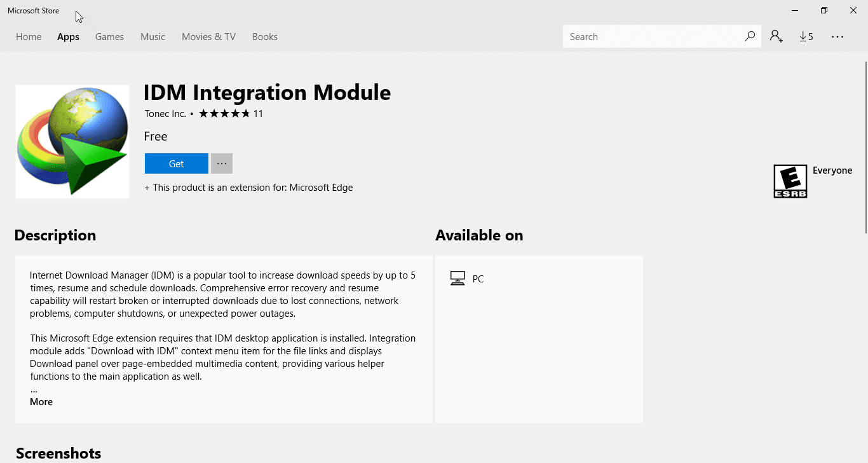868x463 pixels.
Task: Select the PC device icon under Available on
Action: (458, 278)
